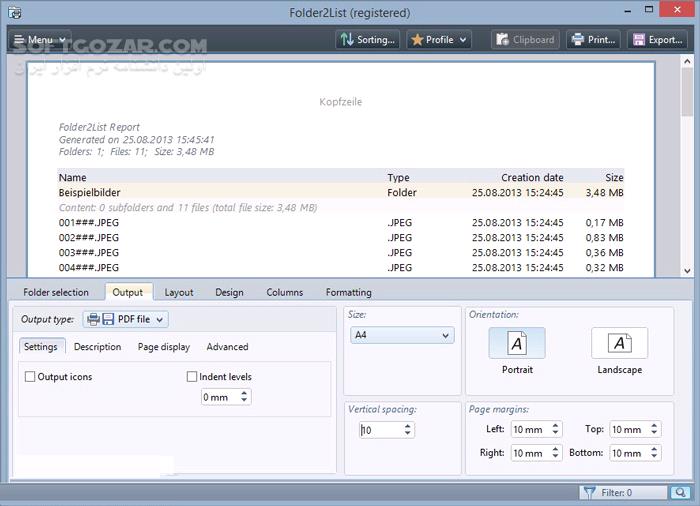Click the Top margin spinner arrows
Image resolution: width=700 pixels, height=506 pixels.
[x=654, y=429]
